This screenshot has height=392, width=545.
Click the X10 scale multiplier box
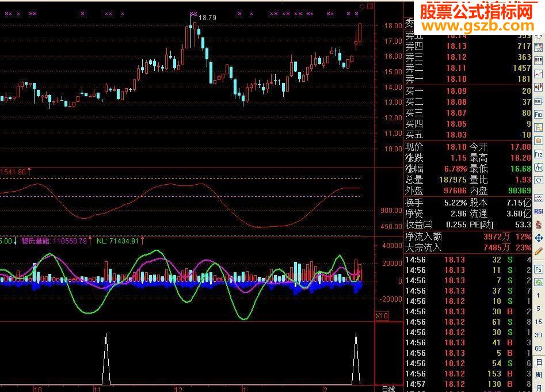click(x=382, y=316)
